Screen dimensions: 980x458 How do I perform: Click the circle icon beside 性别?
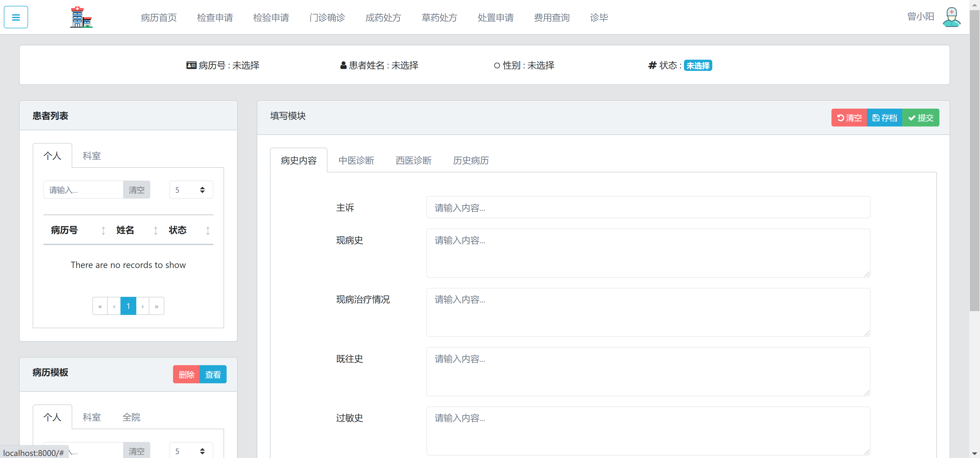pos(496,65)
